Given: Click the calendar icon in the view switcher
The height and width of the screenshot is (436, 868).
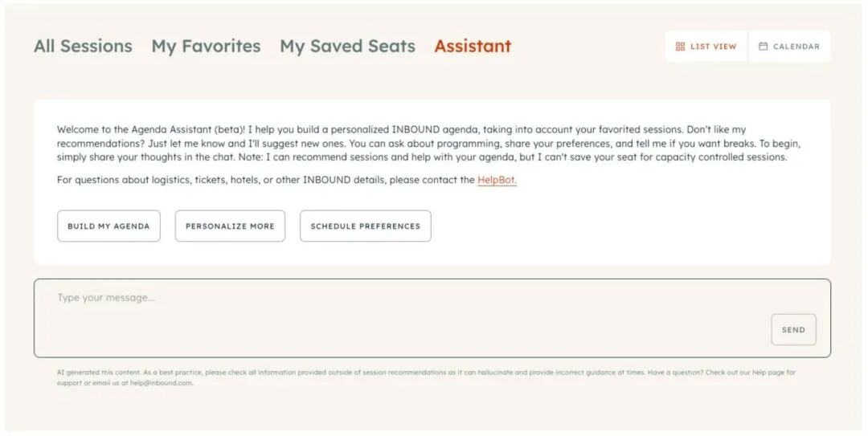Looking at the screenshot, I should pos(764,47).
